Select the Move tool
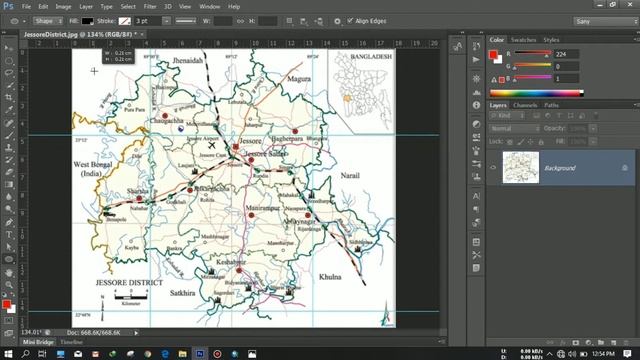The width and height of the screenshot is (640, 360). [9, 48]
